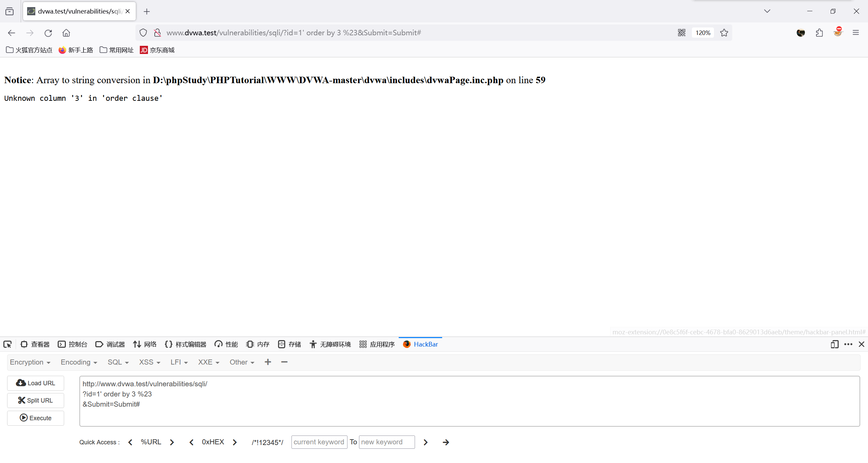The width and height of the screenshot is (868, 463).
Task: Switch to the 内存 memory tab
Action: [x=258, y=344]
